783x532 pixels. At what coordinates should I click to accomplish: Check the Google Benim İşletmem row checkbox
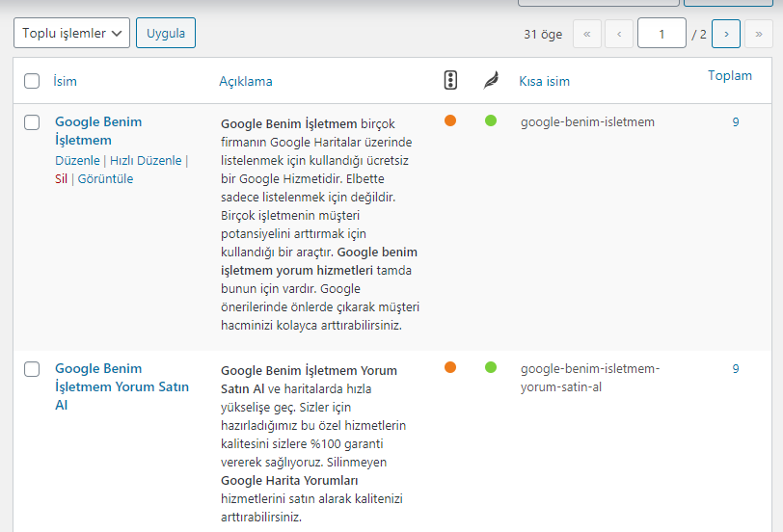pyautogui.click(x=32, y=122)
